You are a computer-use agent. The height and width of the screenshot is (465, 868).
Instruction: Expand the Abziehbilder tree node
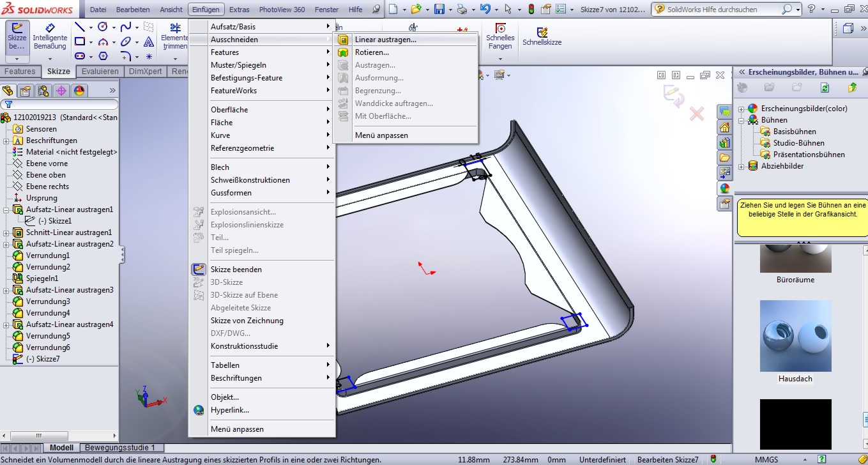[742, 166]
